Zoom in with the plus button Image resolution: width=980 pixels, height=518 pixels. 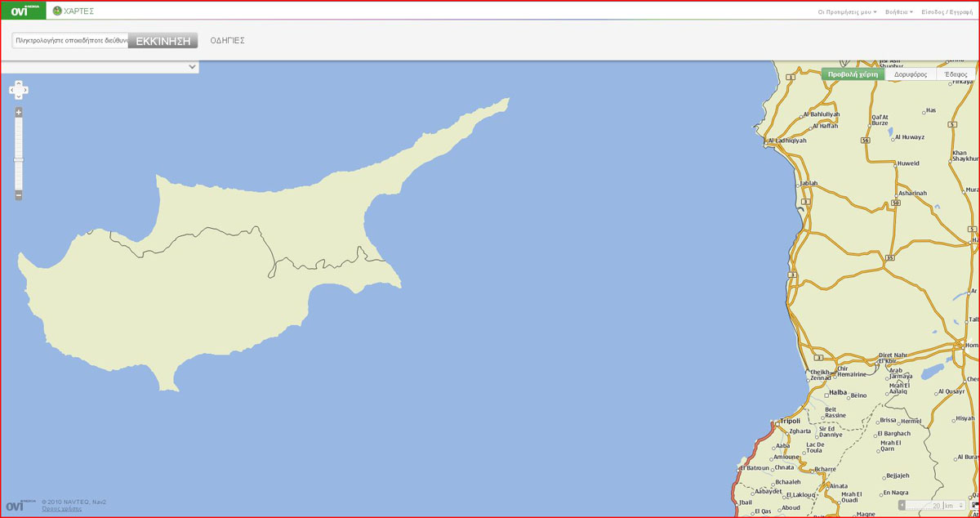(19, 112)
